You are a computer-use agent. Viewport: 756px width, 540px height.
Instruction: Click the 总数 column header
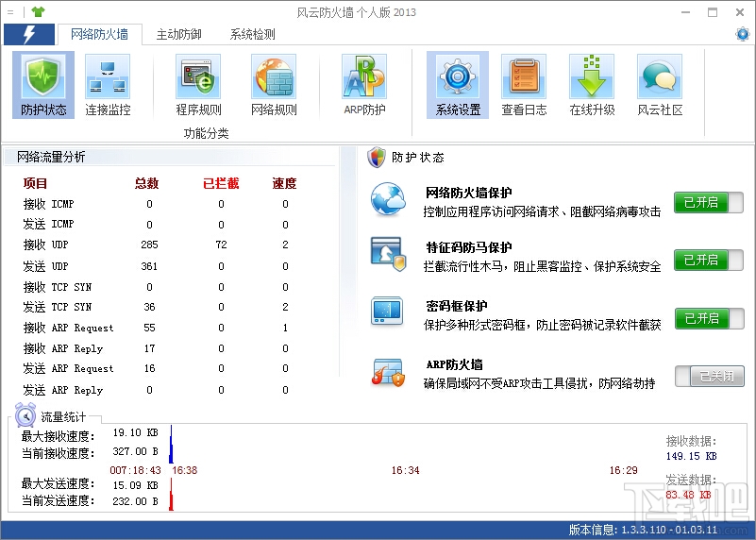pos(147,183)
